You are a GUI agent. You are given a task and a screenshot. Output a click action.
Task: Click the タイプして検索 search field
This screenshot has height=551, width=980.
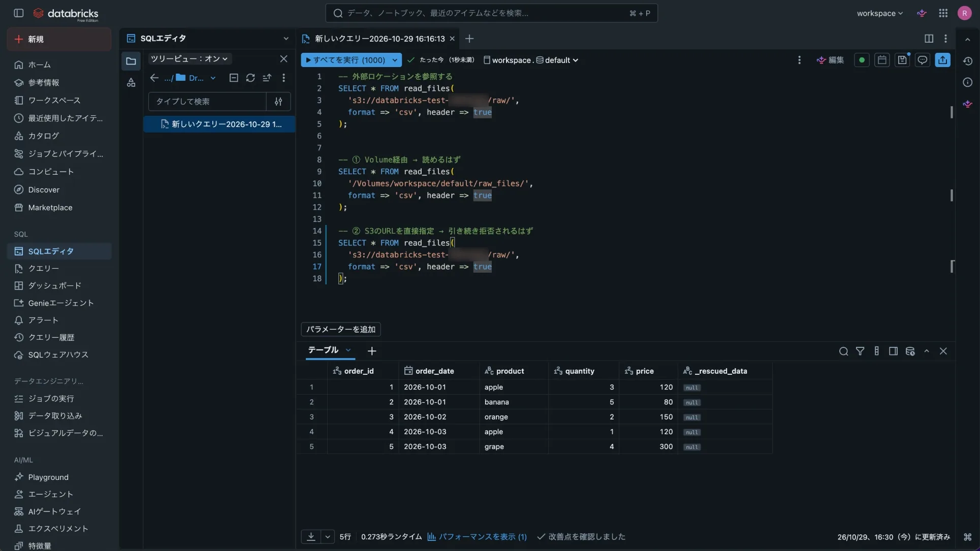coord(207,102)
